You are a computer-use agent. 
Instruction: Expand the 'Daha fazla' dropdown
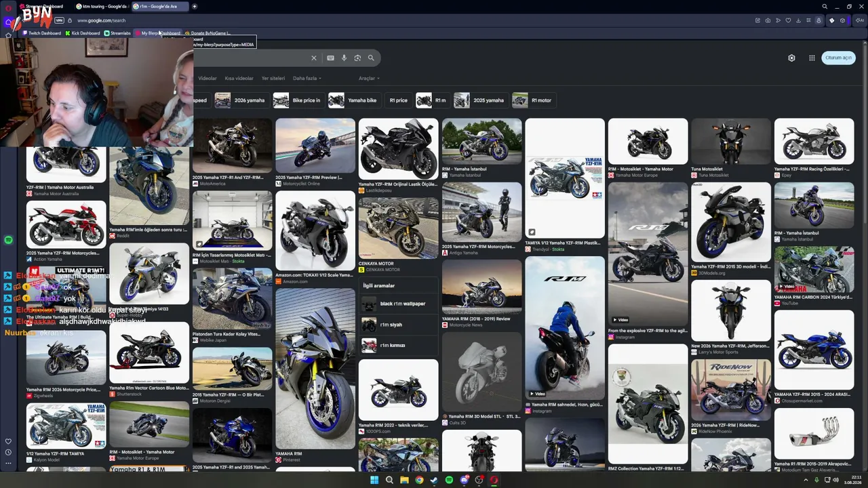tap(307, 79)
